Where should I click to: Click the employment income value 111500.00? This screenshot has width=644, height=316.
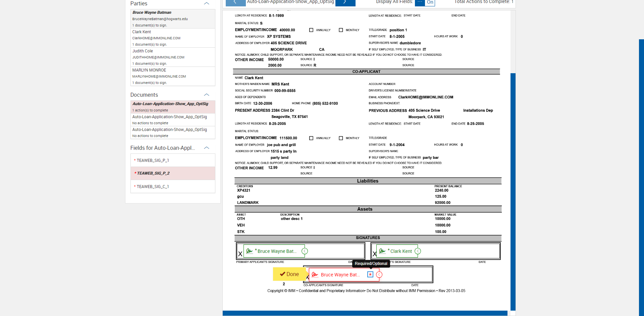(288, 138)
